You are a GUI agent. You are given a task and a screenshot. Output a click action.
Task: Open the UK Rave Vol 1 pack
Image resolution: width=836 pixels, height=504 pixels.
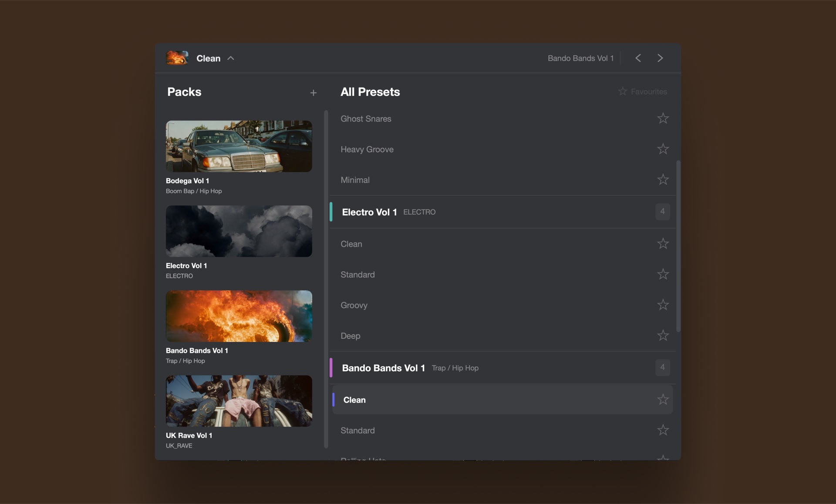(239, 401)
